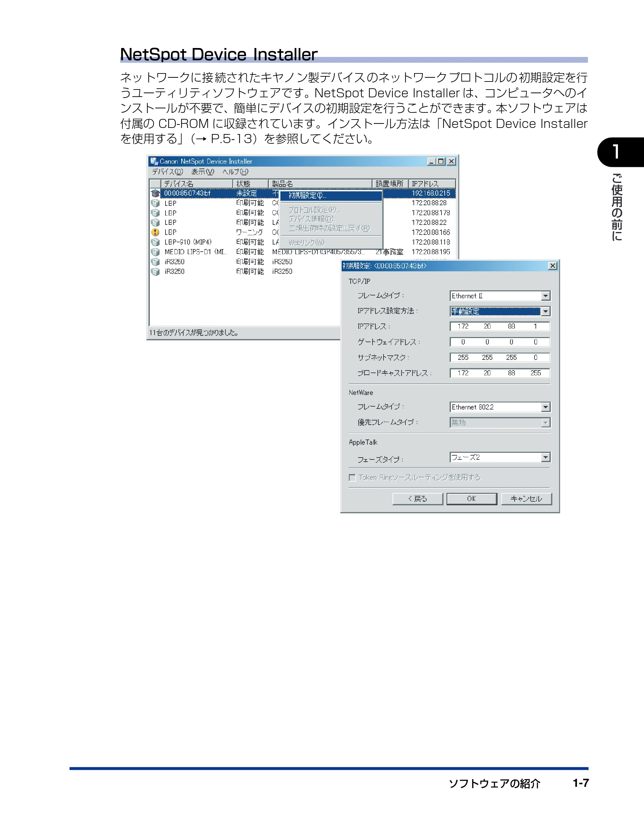This screenshot has height=830, width=644.
Task: Select IP address 172.20.88.195 cell
Action: (431, 252)
